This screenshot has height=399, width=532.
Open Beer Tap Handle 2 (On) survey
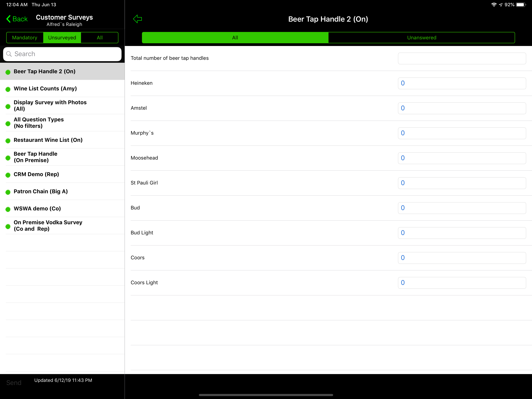(62, 71)
